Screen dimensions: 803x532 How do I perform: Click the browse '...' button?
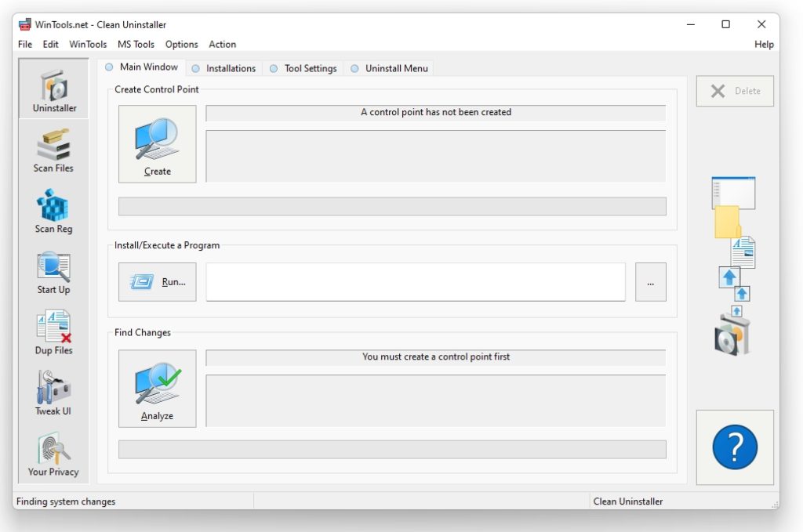tap(650, 282)
